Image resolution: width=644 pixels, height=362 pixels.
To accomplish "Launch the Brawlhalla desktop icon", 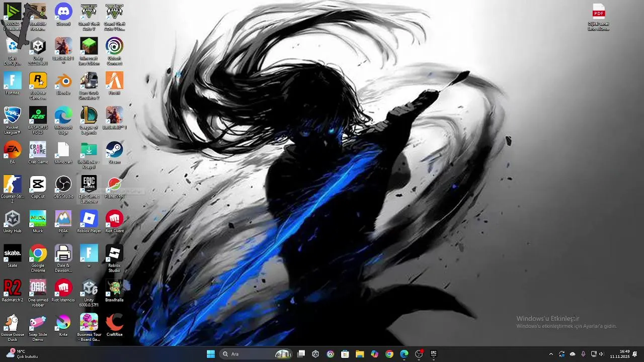I will (x=115, y=291).
